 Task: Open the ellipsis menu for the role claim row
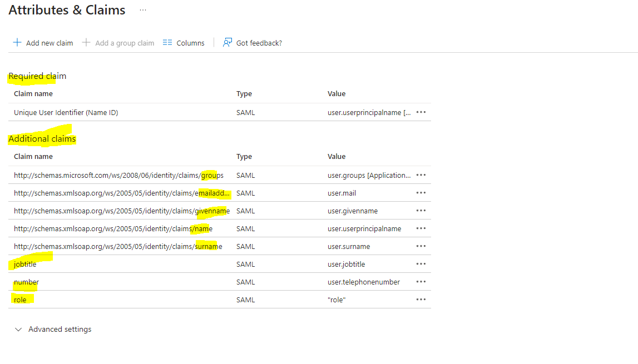point(421,300)
